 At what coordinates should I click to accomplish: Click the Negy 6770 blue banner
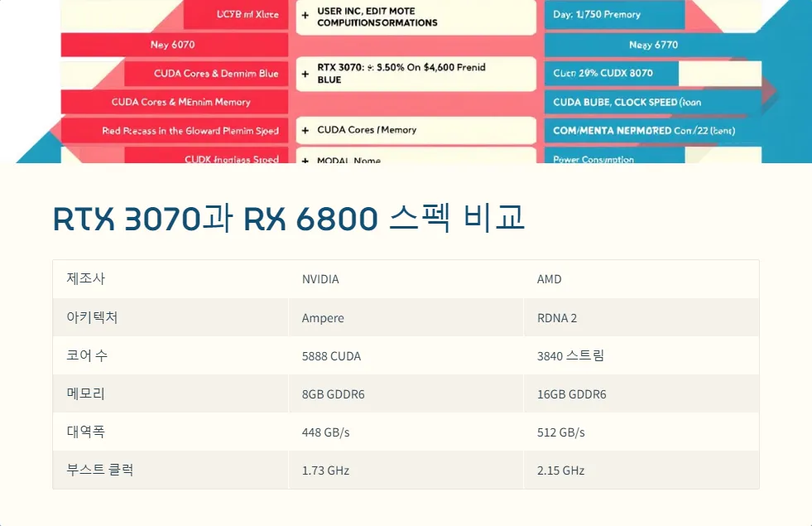point(653,45)
